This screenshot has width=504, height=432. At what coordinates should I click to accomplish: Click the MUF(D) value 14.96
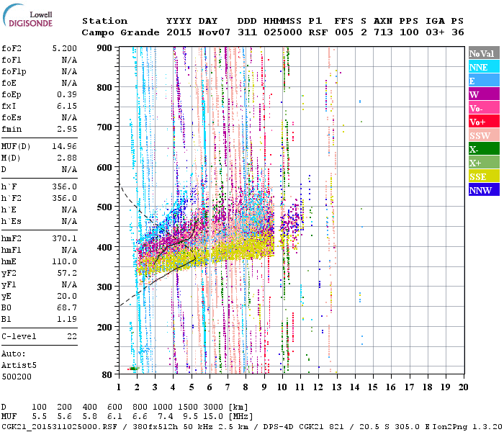pos(65,147)
